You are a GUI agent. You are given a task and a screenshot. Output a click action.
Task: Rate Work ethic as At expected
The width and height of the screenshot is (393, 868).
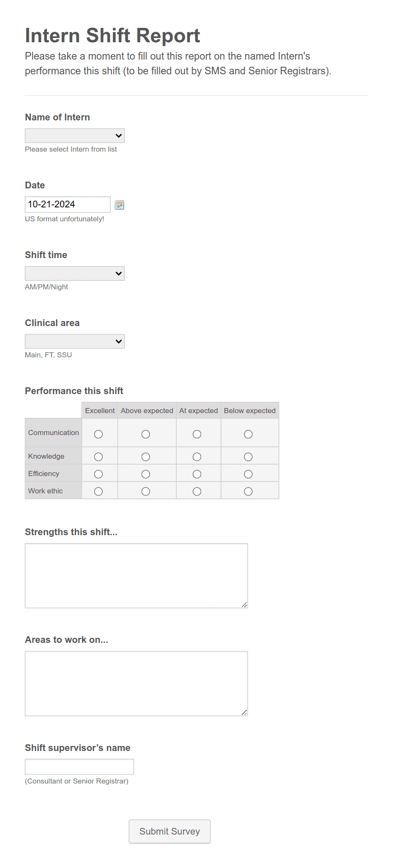pyautogui.click(x=197, y=491)
